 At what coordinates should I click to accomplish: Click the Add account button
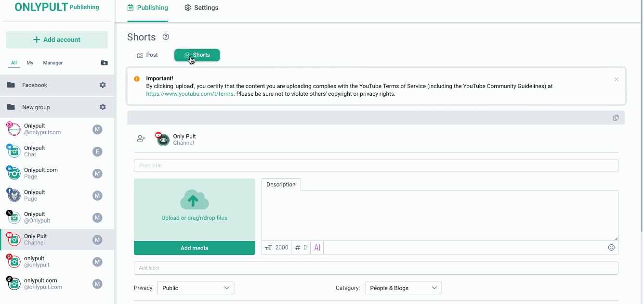tap(57, 40)
